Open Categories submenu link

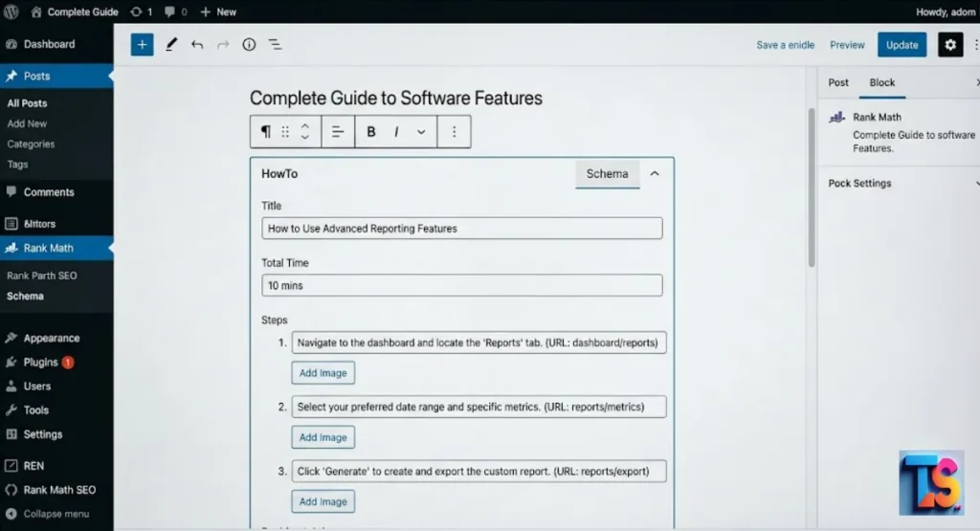point(31,144)
